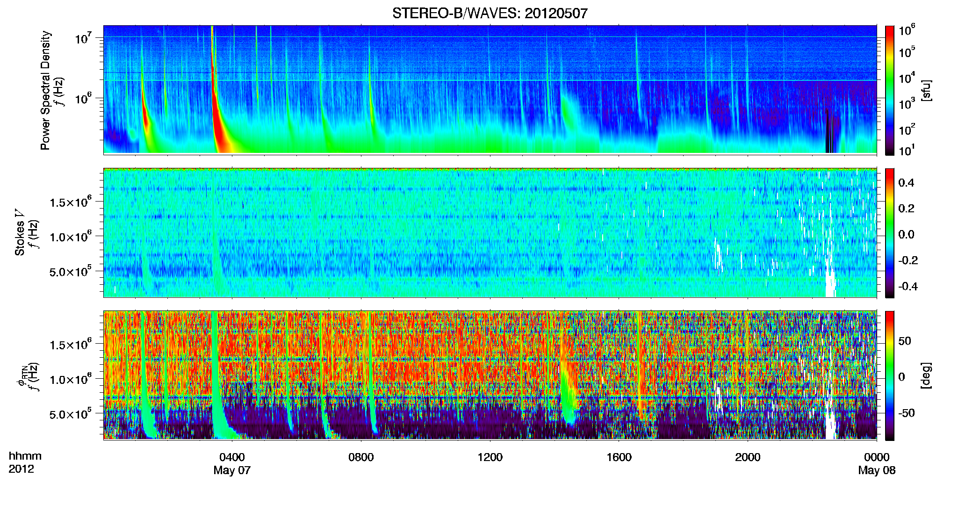
Task: Click the Power Spectral Density spectrogram panel
Action: click(490, 90)
